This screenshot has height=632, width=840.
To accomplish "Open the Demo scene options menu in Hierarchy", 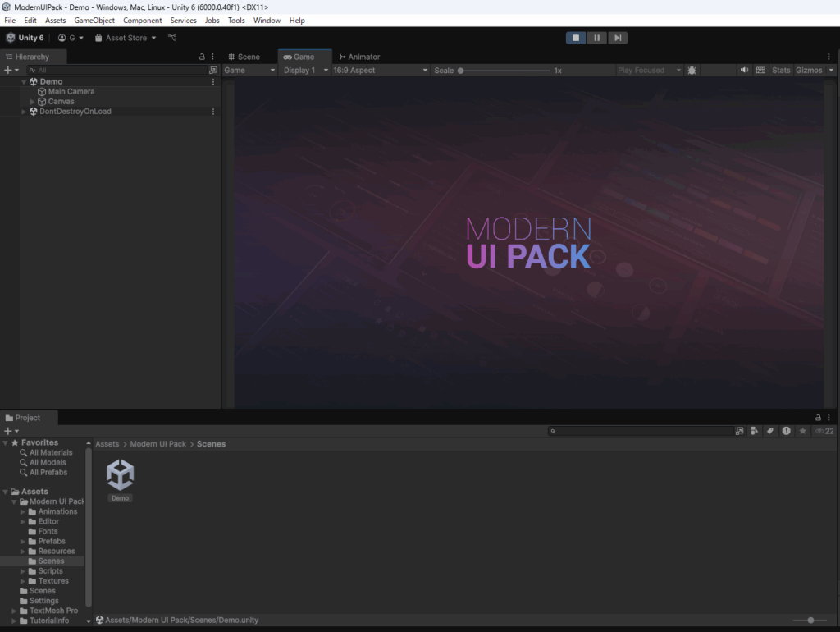I will (x=213, y=81).
